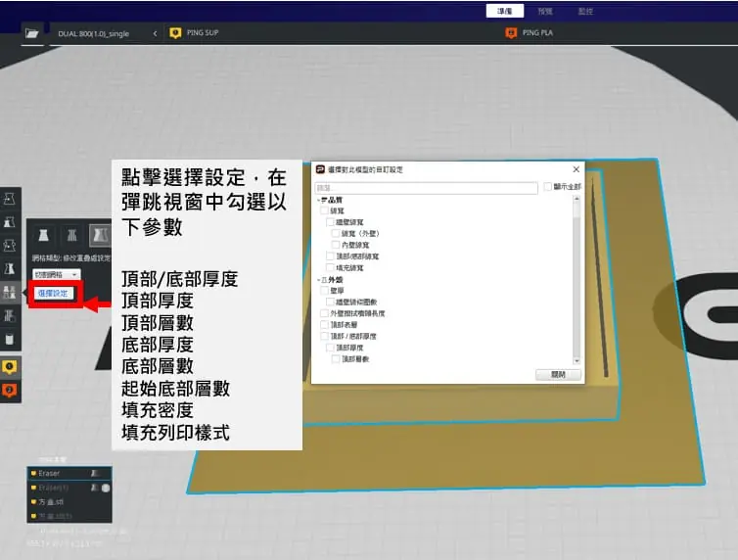This screenshot has width=738, height=560.
Task: Click the settings list scrollbar thumb
Action: [577, 210]
